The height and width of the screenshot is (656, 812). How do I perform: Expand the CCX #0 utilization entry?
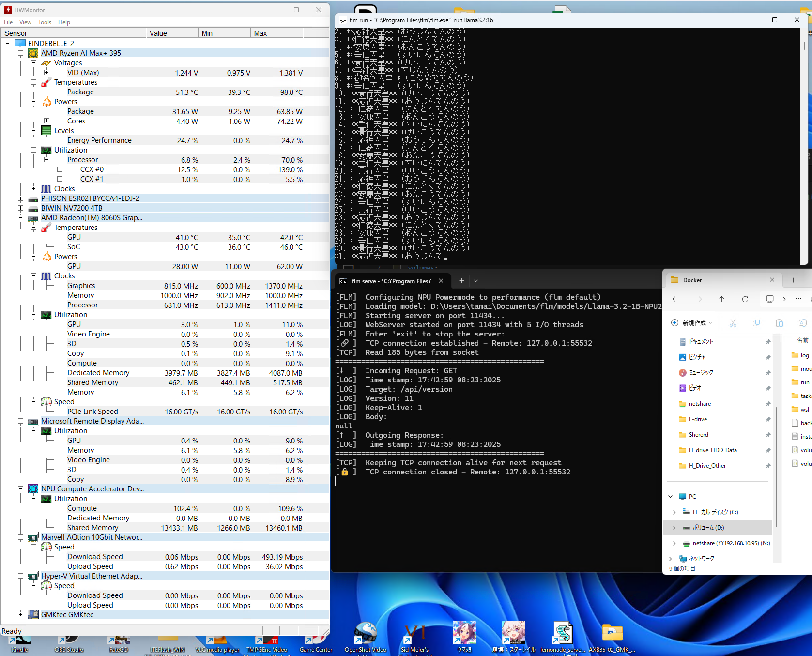[x=60, y=169]
